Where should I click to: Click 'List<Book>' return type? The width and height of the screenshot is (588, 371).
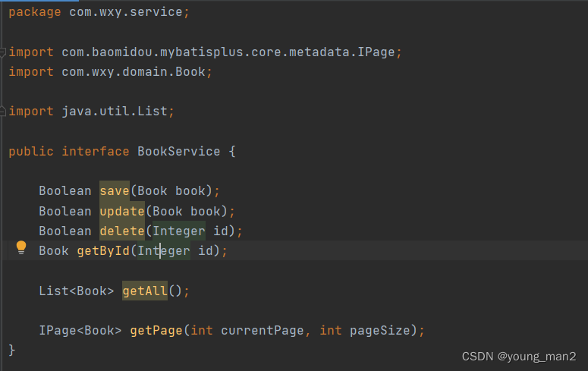(x=77, y=291)
